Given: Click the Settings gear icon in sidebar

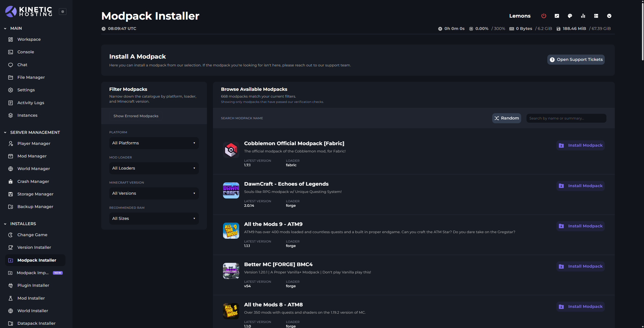Looking at the screenshot, I should click(x=11, y=90).
